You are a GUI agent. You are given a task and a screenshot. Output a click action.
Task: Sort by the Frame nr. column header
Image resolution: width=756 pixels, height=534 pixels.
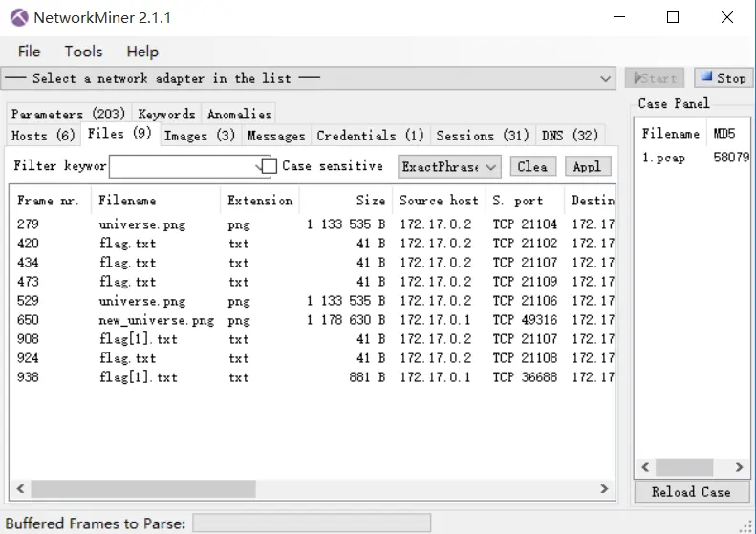coord(50,201)
